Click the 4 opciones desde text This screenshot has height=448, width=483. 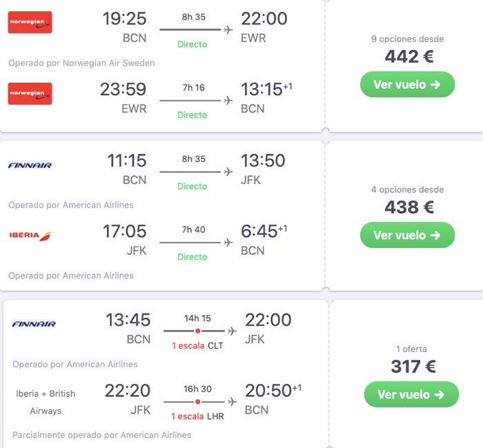pos(407,190)
